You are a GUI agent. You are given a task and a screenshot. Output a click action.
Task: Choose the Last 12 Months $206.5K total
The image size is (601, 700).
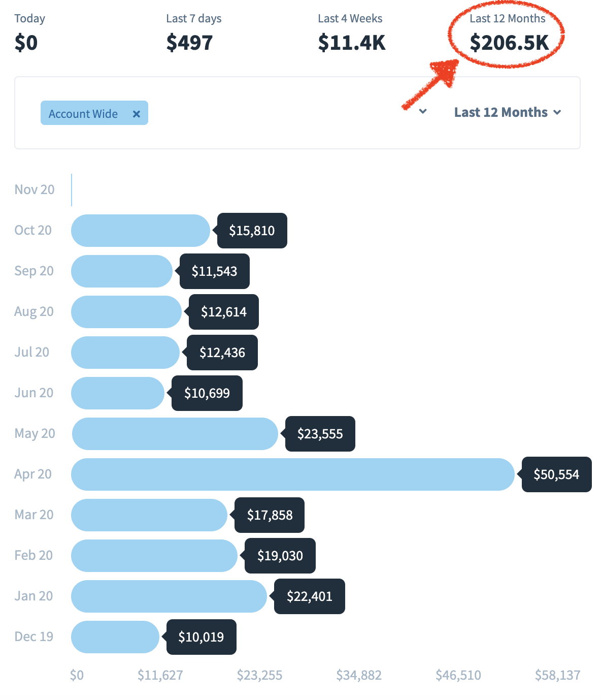click(x=509, y=34)
